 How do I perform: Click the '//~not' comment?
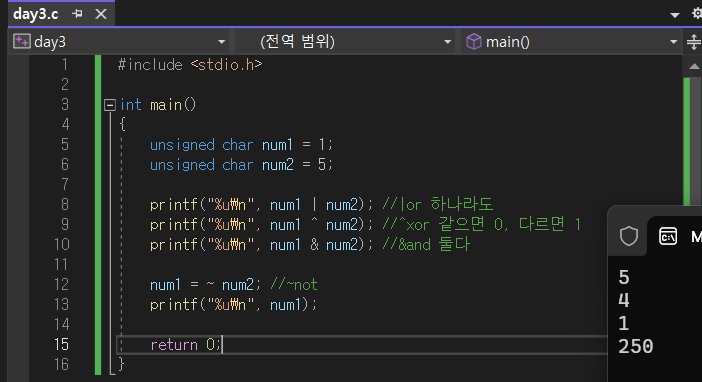pos(294,284)
